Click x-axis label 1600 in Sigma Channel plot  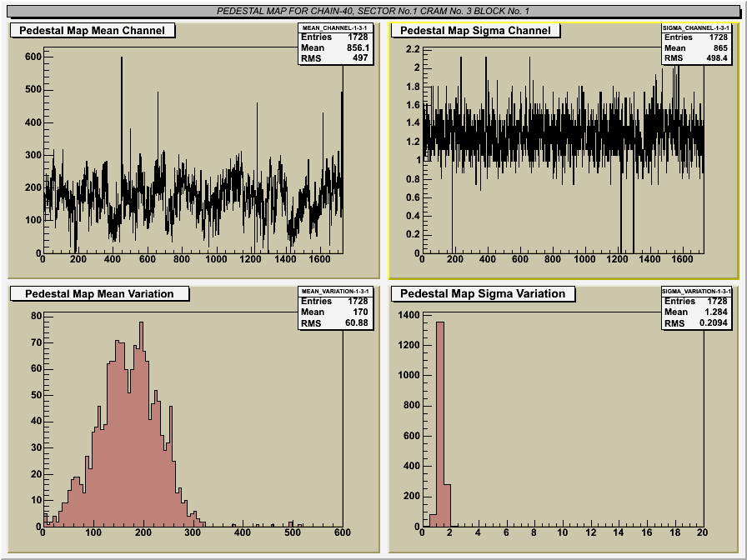pyautogui.click(x=682, y=259)
